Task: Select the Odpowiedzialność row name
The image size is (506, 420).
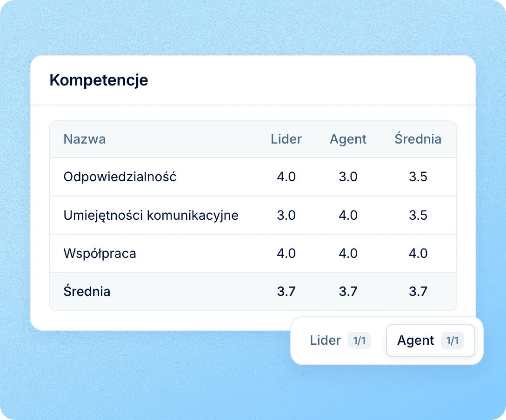Action: point(120,177)
